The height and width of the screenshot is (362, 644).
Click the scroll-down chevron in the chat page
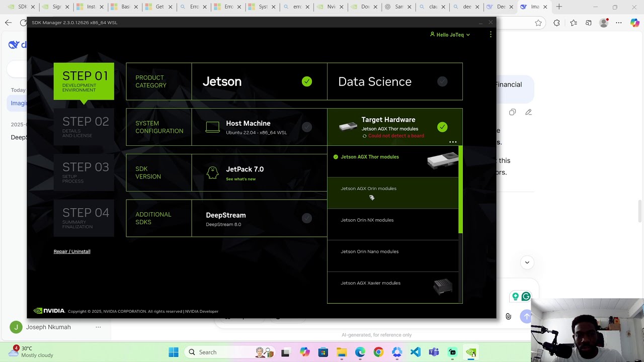point(527,262)
